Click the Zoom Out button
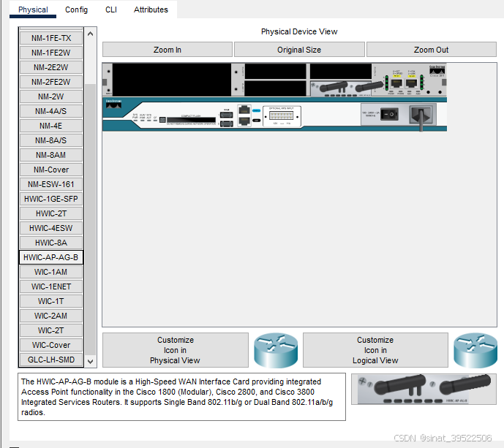The width and height of the screenshot is (504, 448). [x=431, y=50]
